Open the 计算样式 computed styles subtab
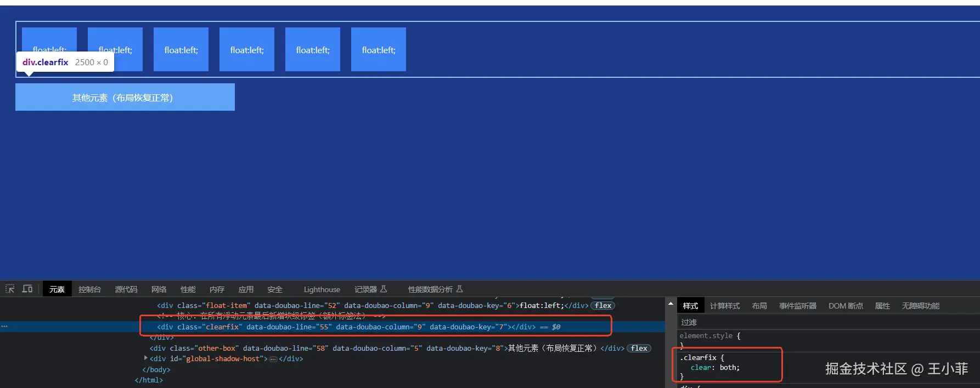The height and width of the screenshot is (388, 980). [x=725, y=306]
